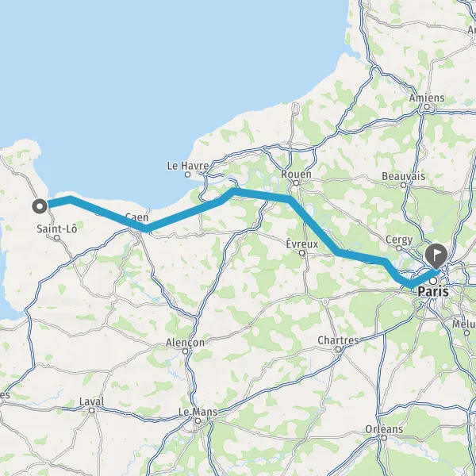
Task: Click the Beauvais city marker dot
Action: click(404, 185)
